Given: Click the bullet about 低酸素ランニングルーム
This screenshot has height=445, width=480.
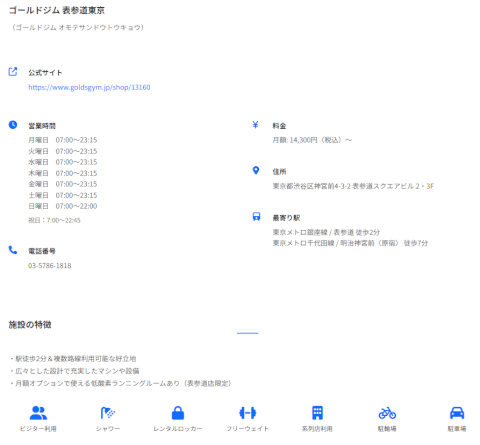Looking at the screenshot, I should point(120,383).
